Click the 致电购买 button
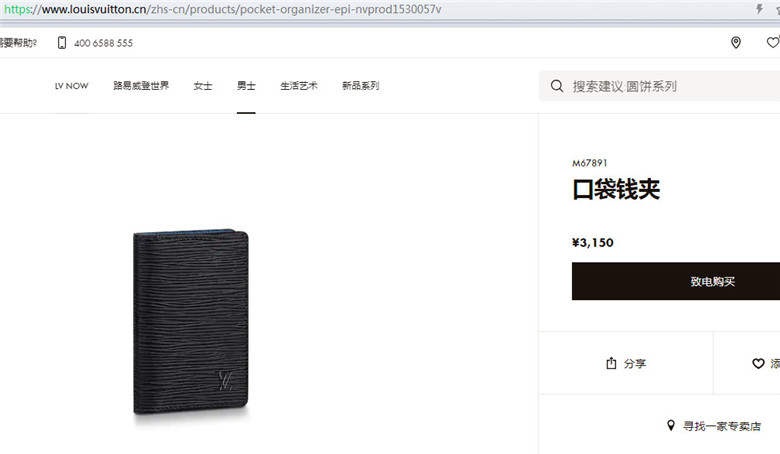The width and height of the screenshot is (780, 454). coord(676,281)
